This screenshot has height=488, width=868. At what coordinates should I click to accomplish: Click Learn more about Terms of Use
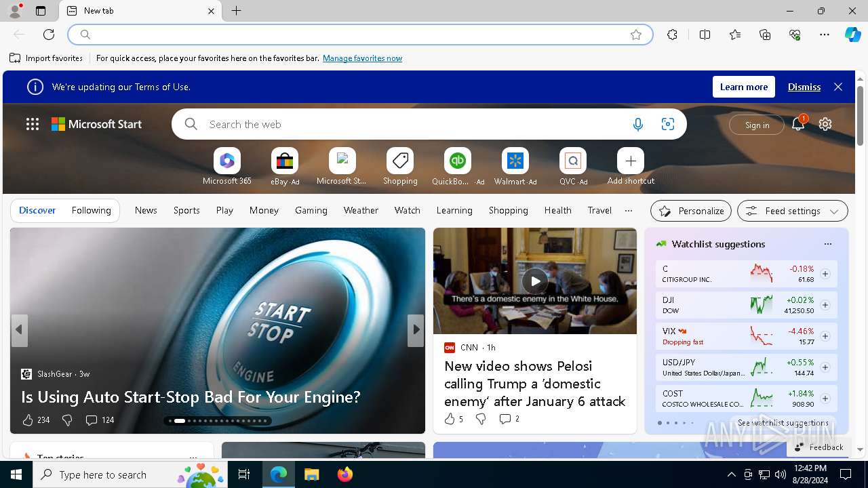744,87
